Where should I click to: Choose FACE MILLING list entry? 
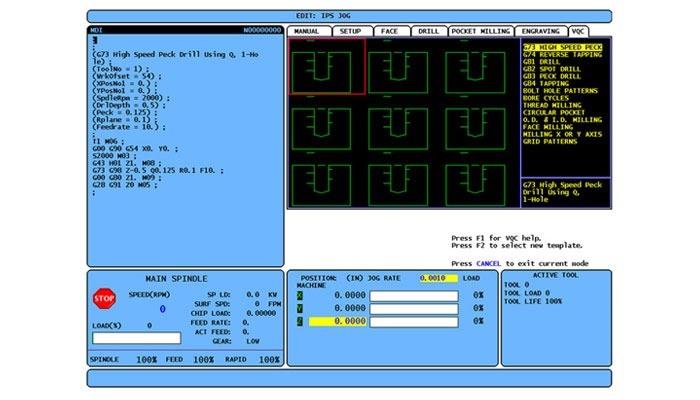tap(548, 127)
